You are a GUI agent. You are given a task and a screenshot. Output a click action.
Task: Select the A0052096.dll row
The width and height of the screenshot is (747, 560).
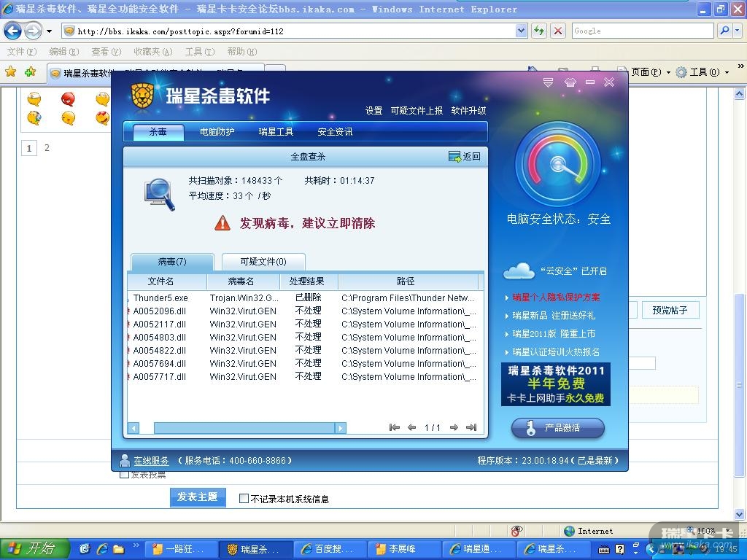pyautogui.click(x=305, y=311)
